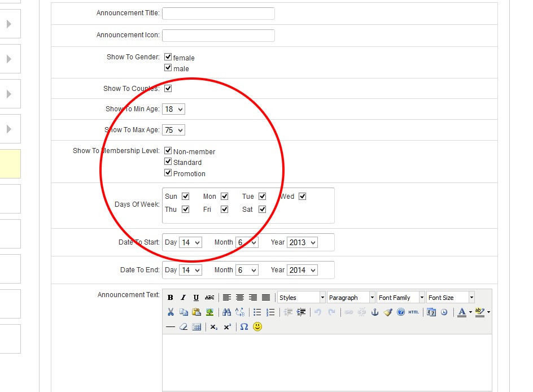
Task: Click the anchor icon in the toolbar
Action: coord(374,312)
